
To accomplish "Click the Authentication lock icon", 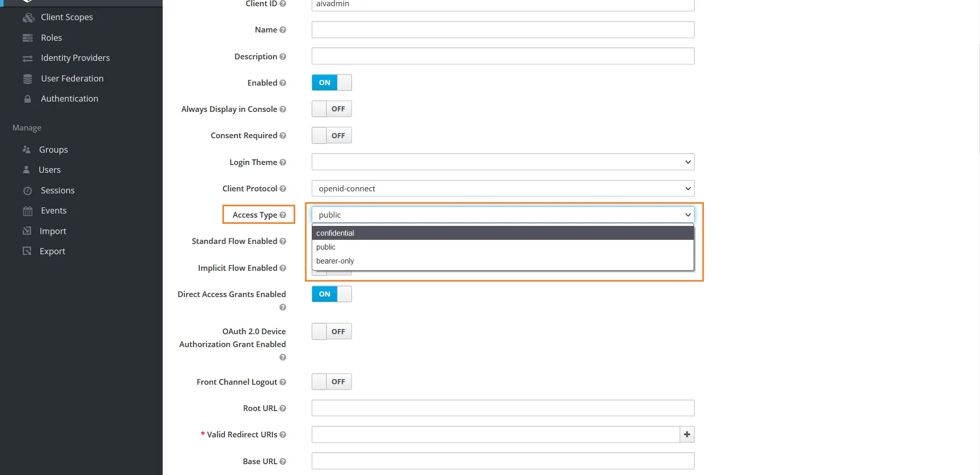I will (28, 99).
